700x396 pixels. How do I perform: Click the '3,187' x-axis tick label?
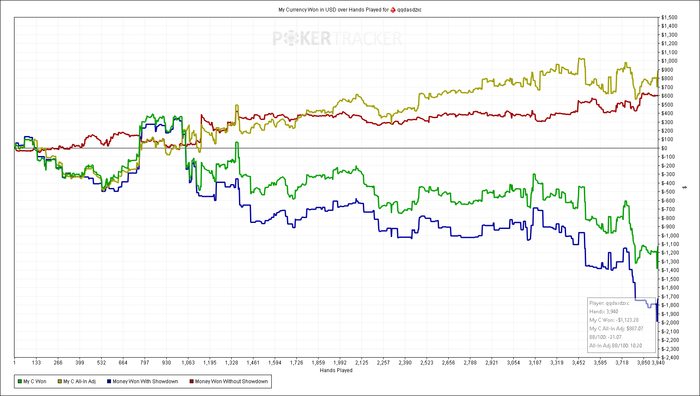[535, 363]
